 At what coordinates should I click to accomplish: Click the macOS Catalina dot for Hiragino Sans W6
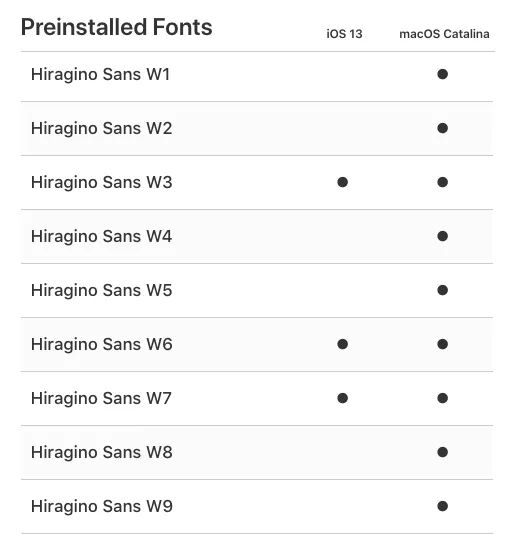point(442,344)
